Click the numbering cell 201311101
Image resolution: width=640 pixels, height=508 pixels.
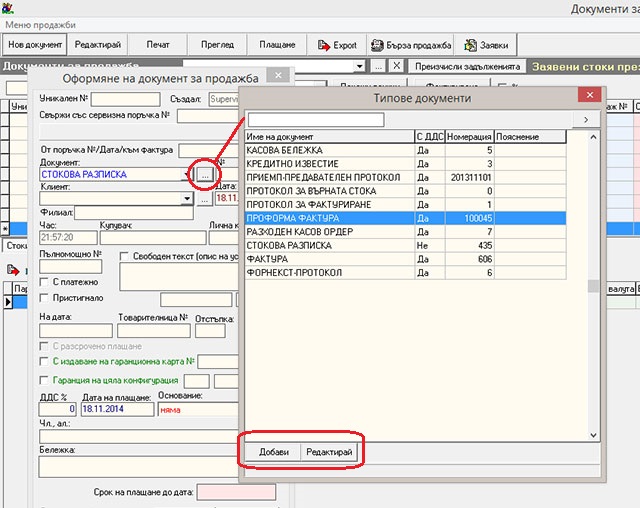click(469, 177)
